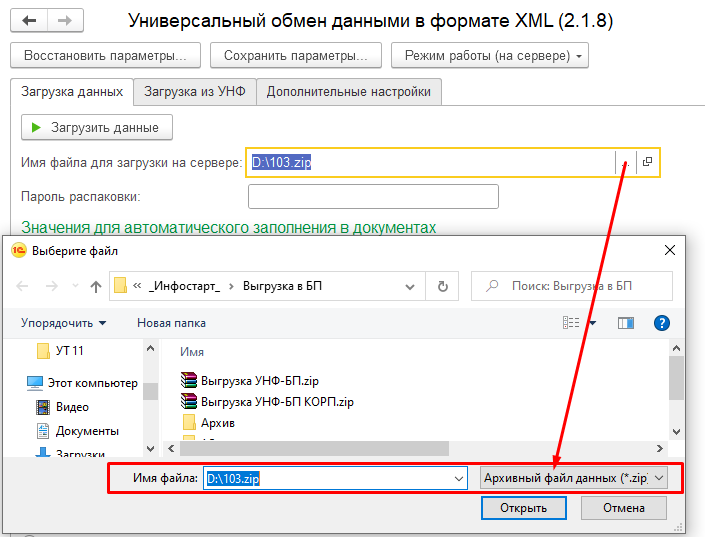Click Пароль распаковки input field
The height and width of the screenshot is (537, 705).
point(373,197)
